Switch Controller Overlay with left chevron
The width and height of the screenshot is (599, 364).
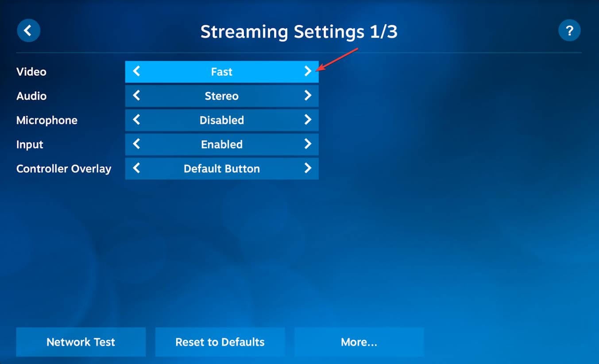pos(136,169)
